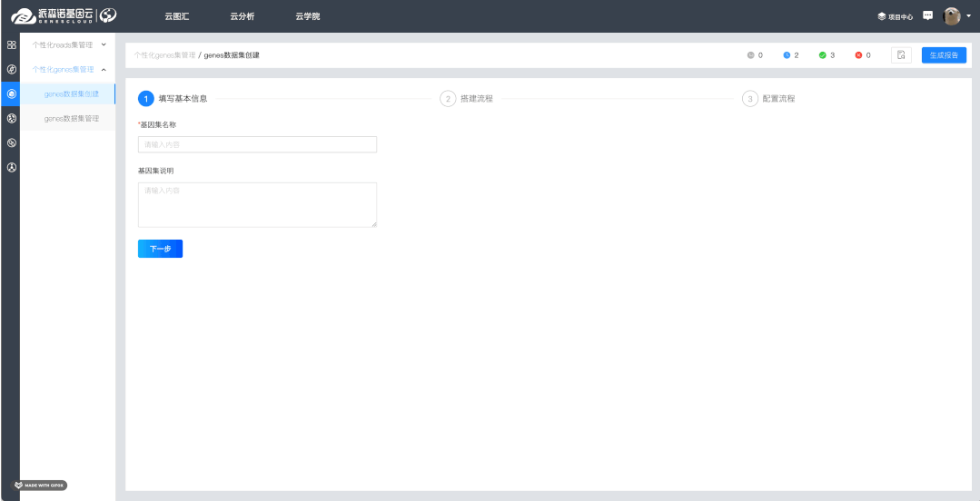The width and height of the screenshot is (980, 501).
Task: Open the 云分析 menu
Action: tap(242, 16)
